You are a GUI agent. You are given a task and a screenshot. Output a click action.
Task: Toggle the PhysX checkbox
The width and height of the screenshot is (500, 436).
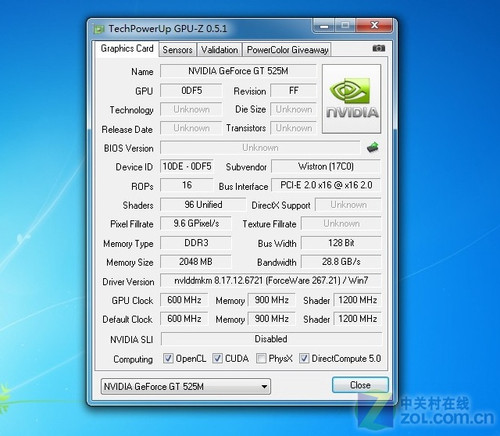click(261, 359)
